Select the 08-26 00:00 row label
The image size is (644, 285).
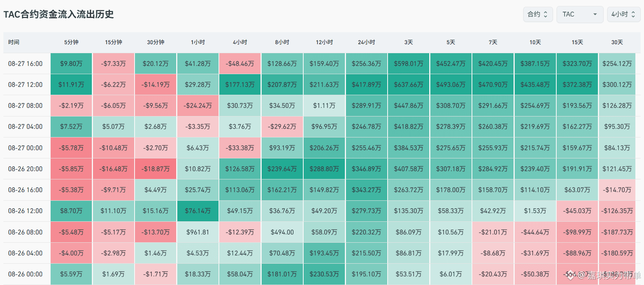coord(25,274)
